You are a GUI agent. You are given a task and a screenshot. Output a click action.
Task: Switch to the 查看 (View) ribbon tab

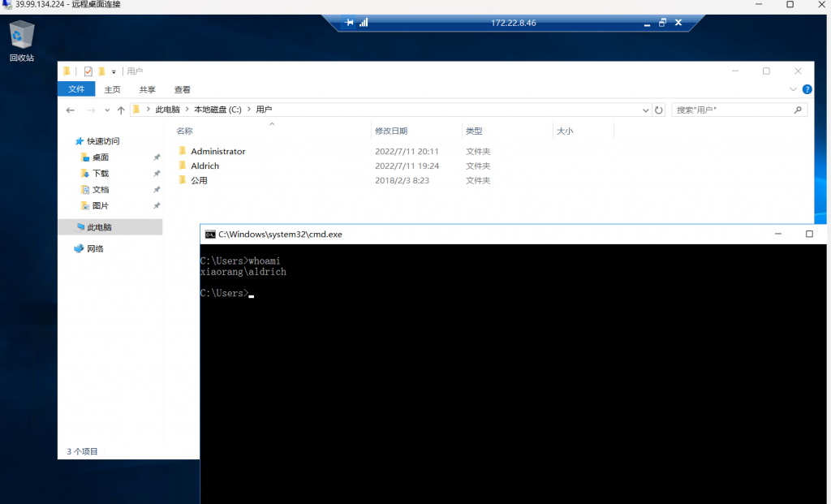click(182, 89)
